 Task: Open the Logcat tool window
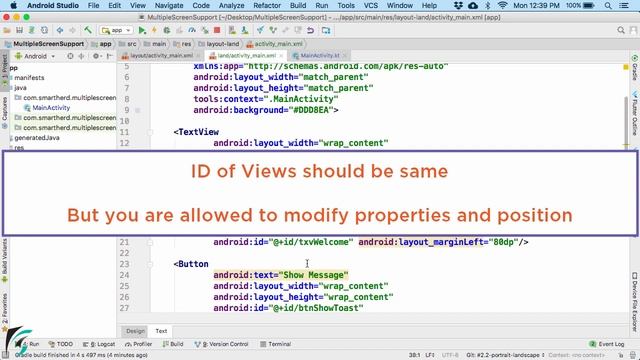tap(99, 344)
